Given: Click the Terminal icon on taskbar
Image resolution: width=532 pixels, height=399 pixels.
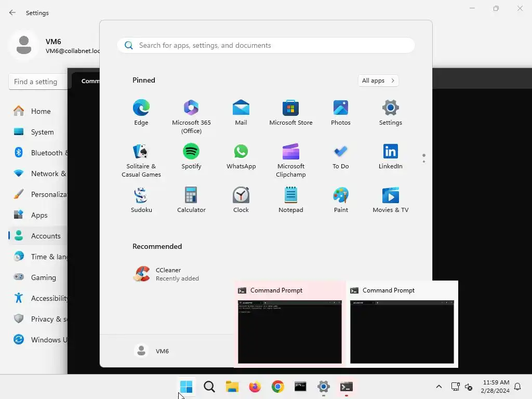Looking at the screenshot, I should click(x=346, y=387).
